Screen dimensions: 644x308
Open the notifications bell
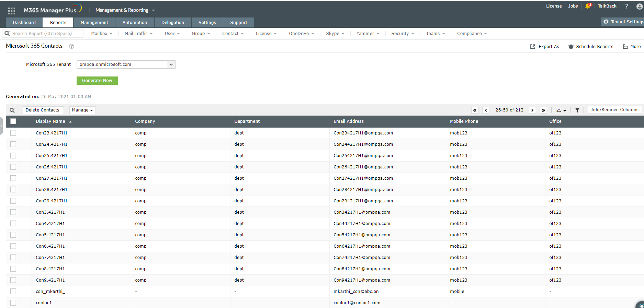(588, 6)
